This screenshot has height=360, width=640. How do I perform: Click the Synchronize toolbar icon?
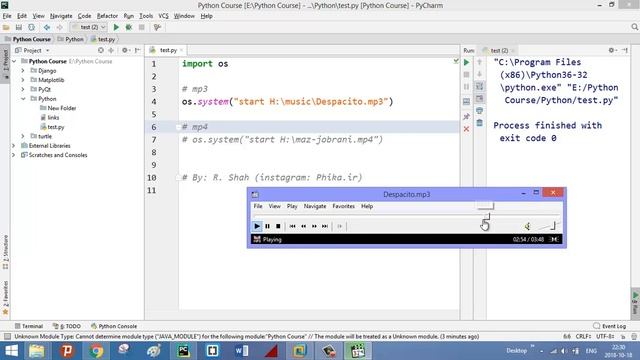click(x=31, y=27)
